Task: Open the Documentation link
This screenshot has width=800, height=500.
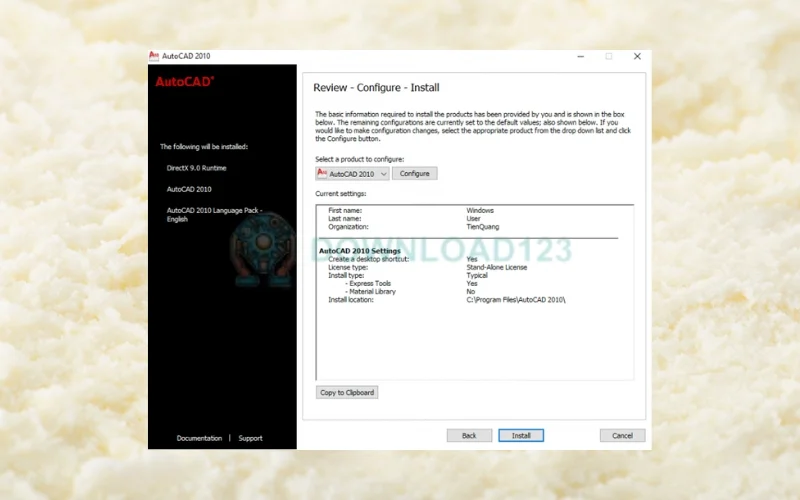Action: (x=199, y=438)
